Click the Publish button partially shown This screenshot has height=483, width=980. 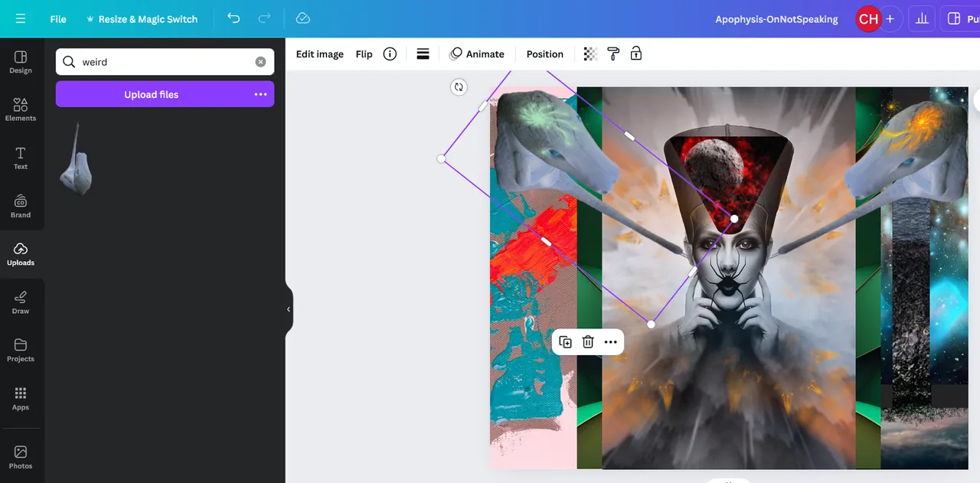point(960,19)
